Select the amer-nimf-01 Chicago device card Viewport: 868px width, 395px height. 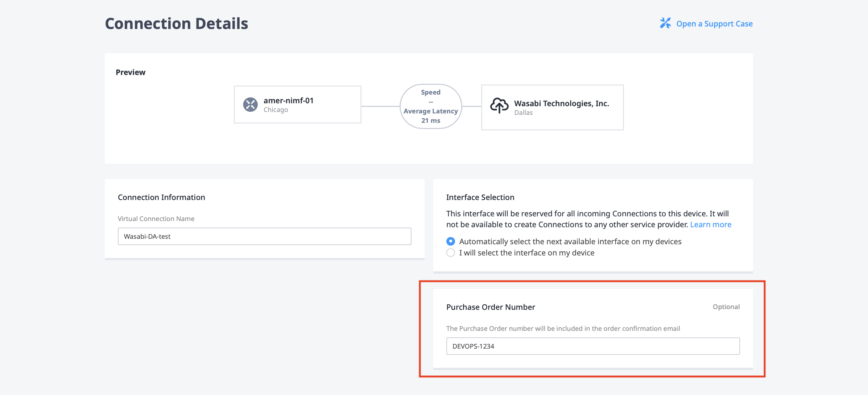298,105
